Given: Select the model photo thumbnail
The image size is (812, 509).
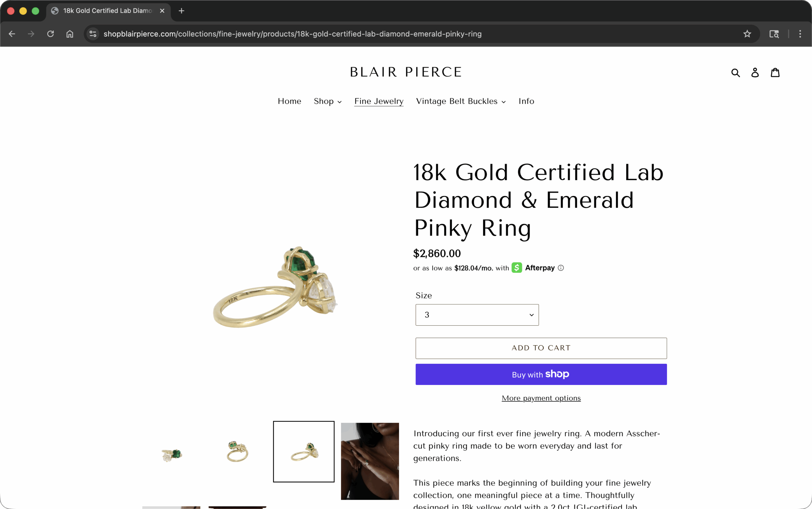Looking at the screenshot, I should [x=369, y=461].
